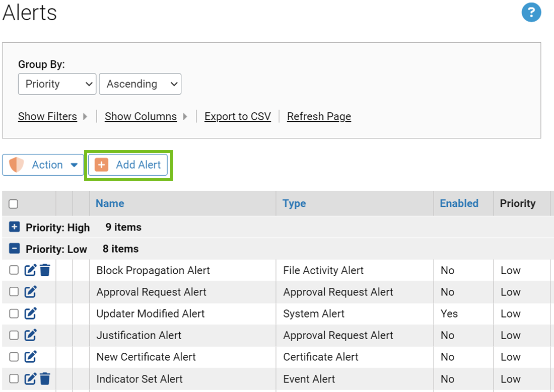Sort table by Name column header
Image resolution: width=554 pixels, height=392 pixels.
click(x=110, y=203)
